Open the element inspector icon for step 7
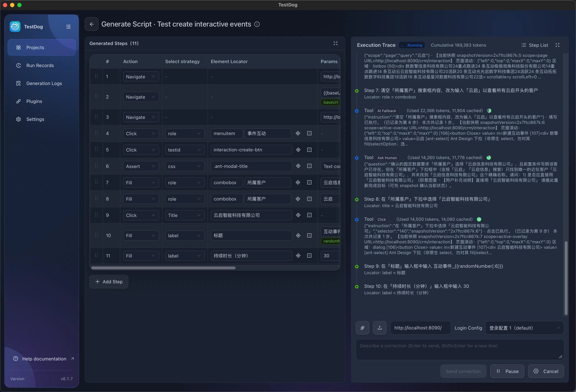The width and height of the screenshot is (576, 392). point(309,182)
